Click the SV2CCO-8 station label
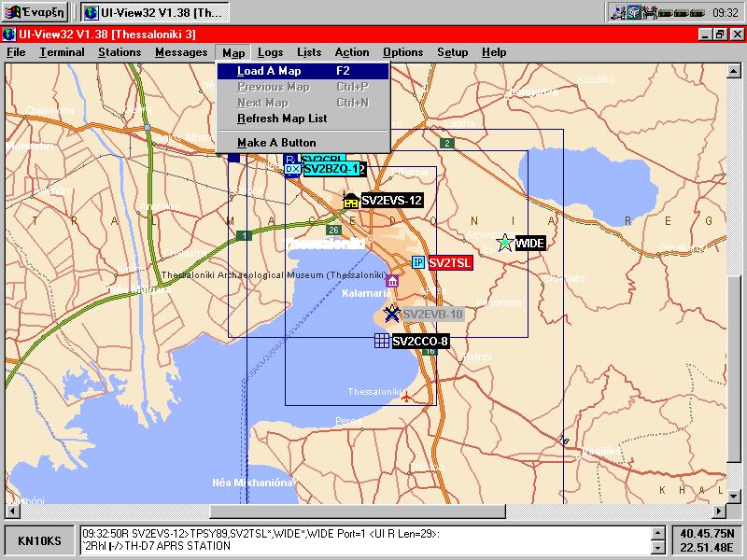 (419, 341)
